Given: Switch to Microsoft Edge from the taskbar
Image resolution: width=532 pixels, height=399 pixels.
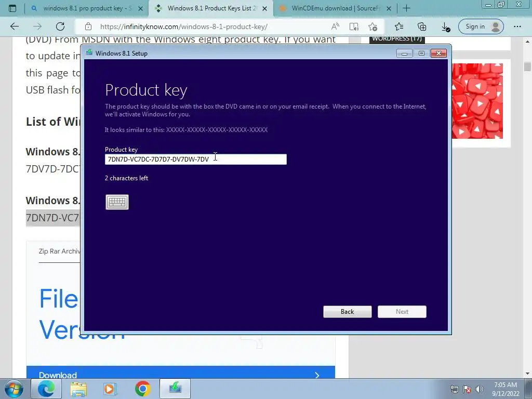Looking at the screenshot, I should (46, 389).
